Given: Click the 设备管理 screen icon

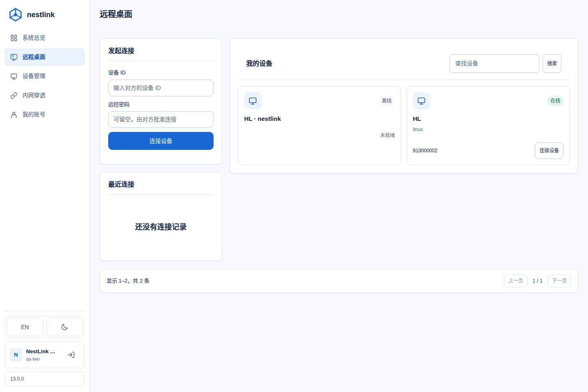Looking at the screenshot, I should 14,76.
